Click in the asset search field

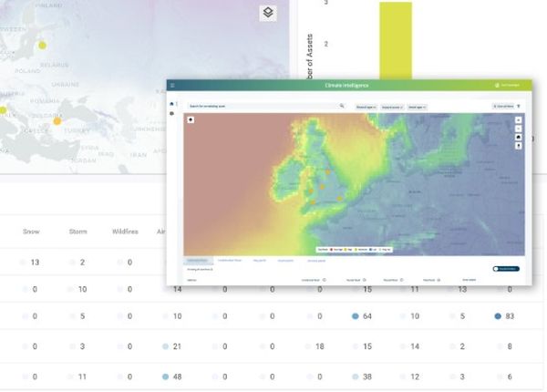coord(263,106)
